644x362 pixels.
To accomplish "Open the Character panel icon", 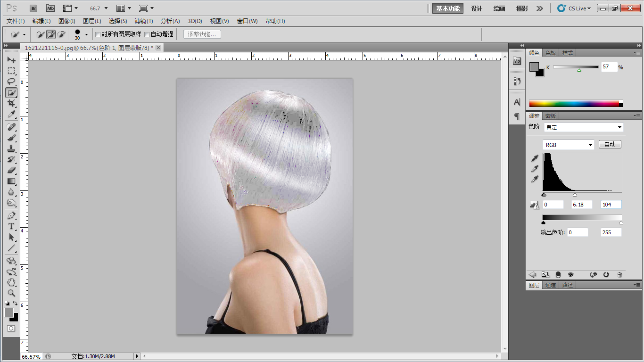I will pyautogui.click(x=517, y=102).
